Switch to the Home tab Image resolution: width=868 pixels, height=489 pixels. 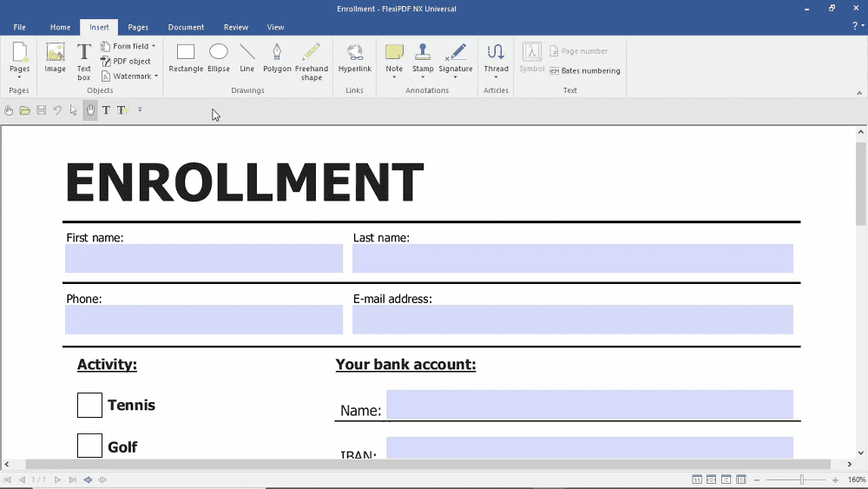(61, 27)
